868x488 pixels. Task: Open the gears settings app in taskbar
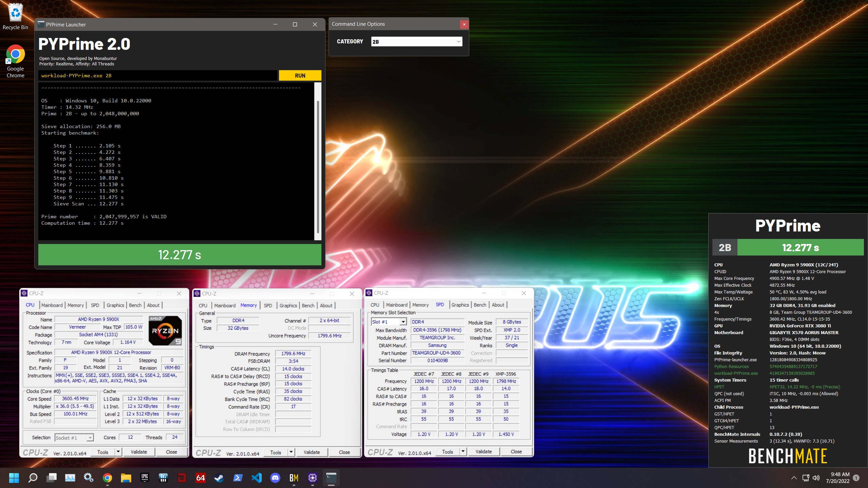(89, 478)
